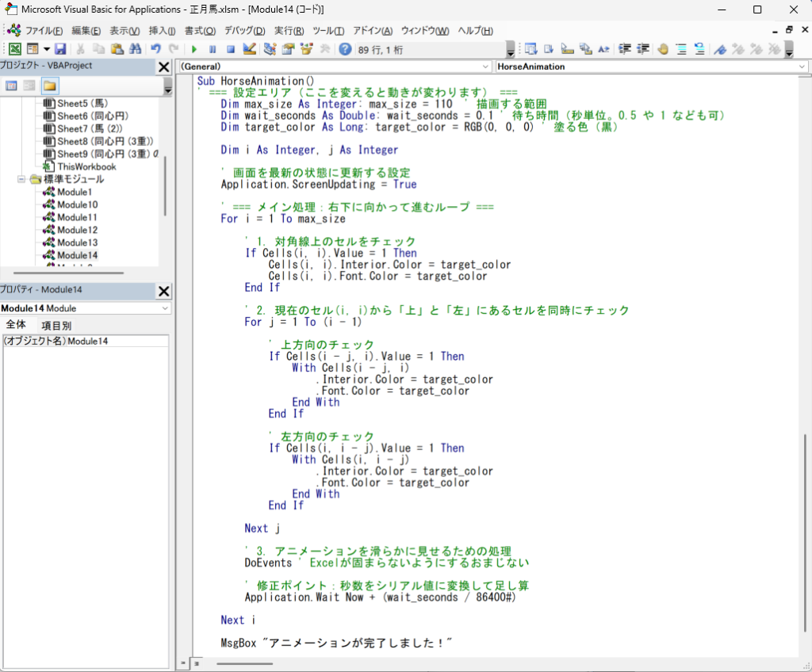Select Module11 in the project tree
Viewport: 812px width, 672px height.
[x=77, y=217]
